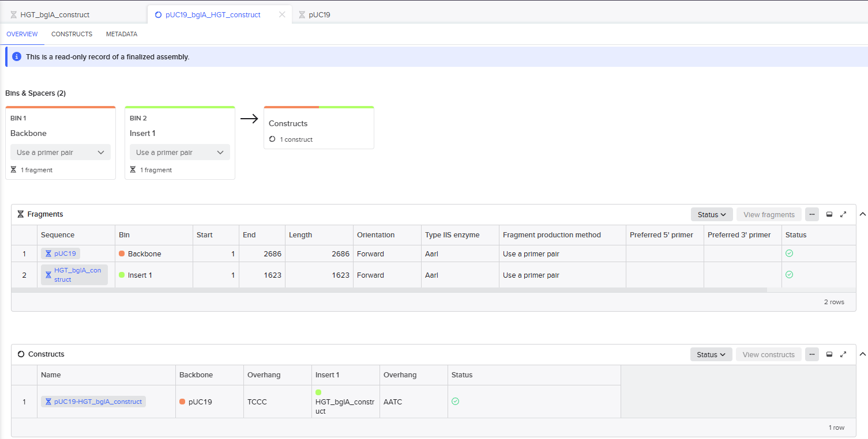This screenshot has width=868, height=439.
Task: Click the info icon in read-only banner
Action: 17,57
